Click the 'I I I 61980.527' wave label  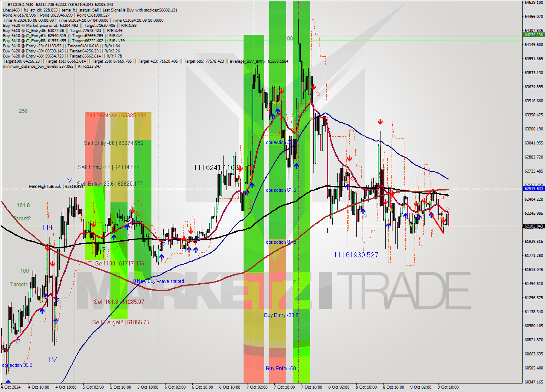[356, 255]
